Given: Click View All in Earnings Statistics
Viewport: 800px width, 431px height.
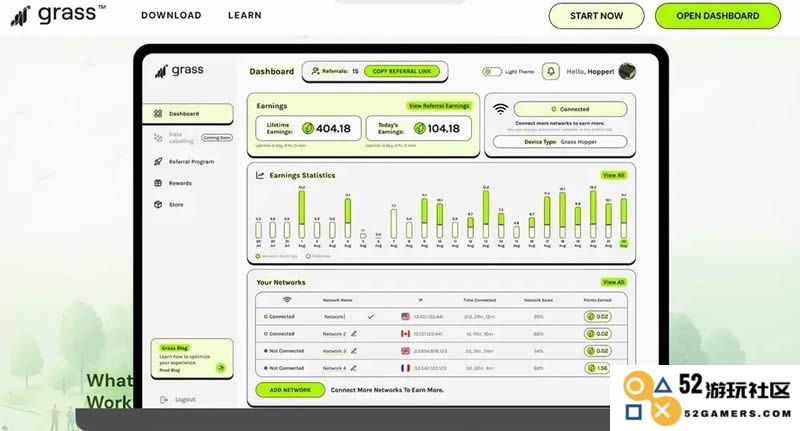Looking at the screenshot, I should [613, 175].
